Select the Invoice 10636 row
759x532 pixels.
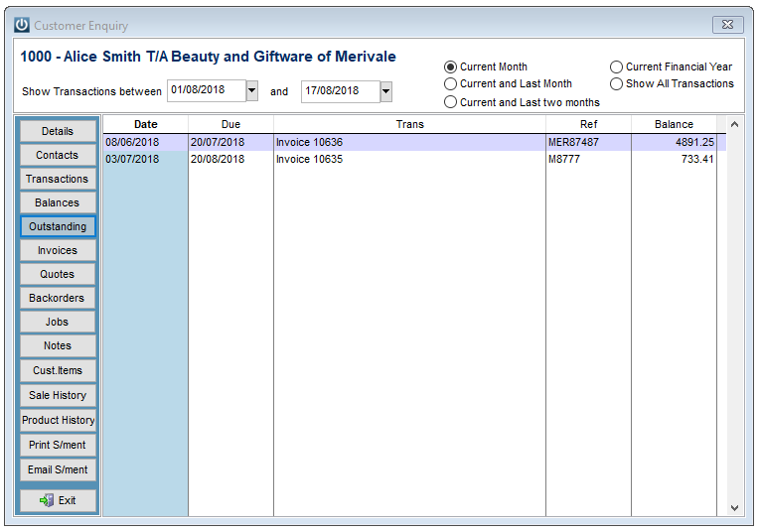point(414,142)
